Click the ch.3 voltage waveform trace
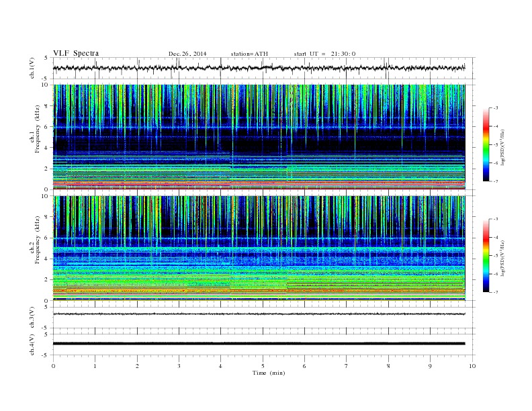 pyautogui.click(x=259, y=314)
